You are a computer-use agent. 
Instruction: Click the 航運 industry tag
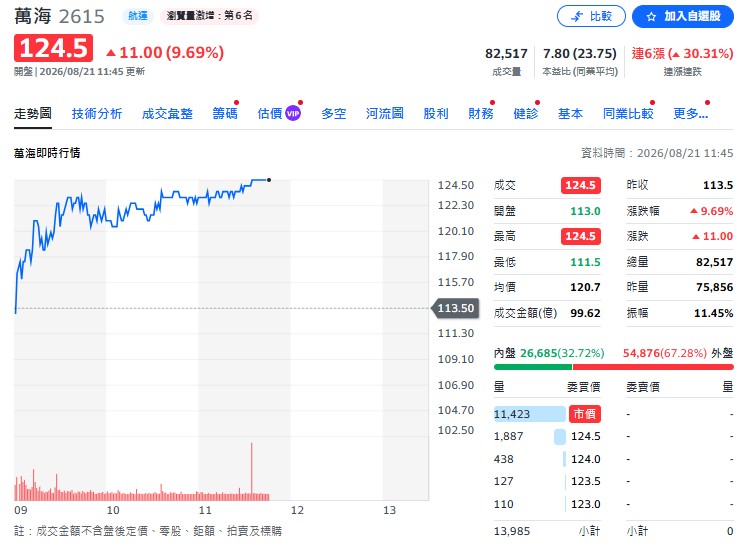(138, 16)
